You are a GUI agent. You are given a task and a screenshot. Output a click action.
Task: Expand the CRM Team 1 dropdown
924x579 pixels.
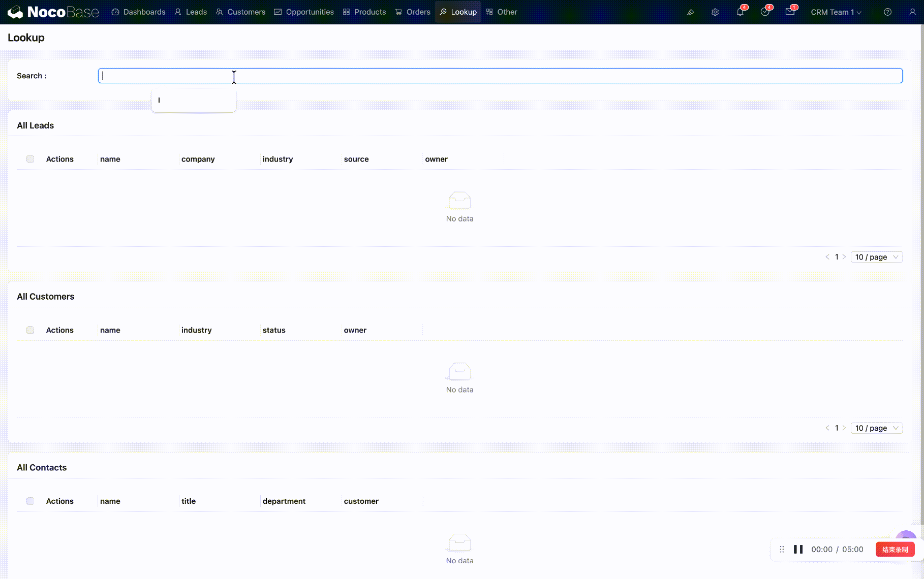(x=836, y=12)
